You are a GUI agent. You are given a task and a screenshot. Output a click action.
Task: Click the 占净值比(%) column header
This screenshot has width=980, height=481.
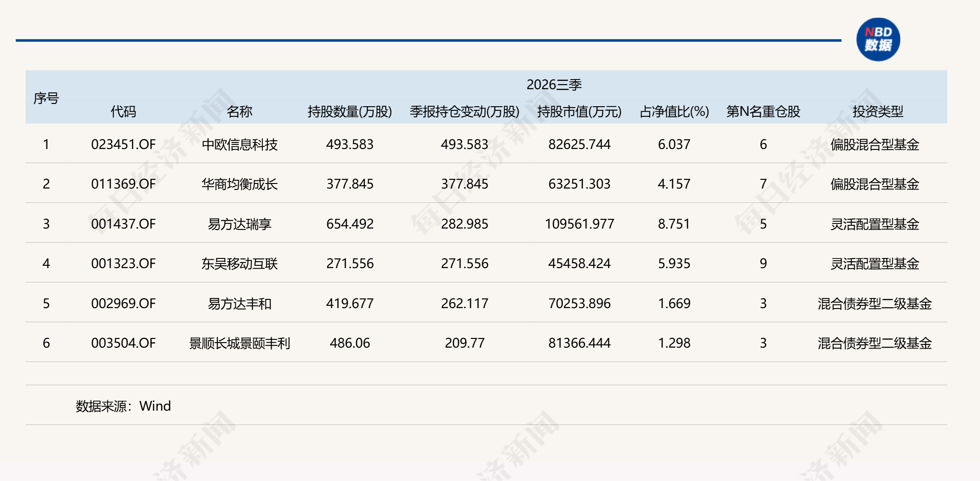coord(674,111)
